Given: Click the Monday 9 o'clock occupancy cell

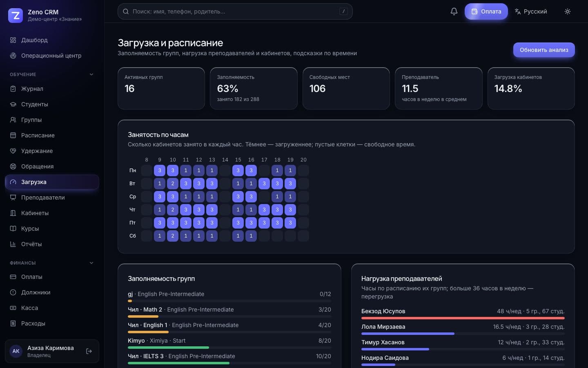Looking at the screenshot, I should (160, 171).
